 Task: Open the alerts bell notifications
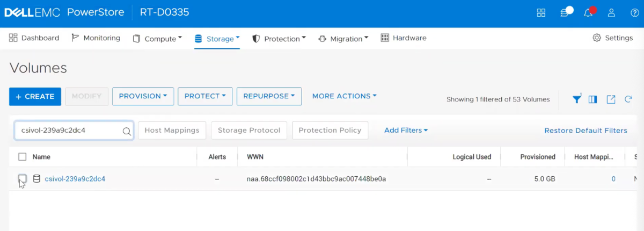(588, 13)
